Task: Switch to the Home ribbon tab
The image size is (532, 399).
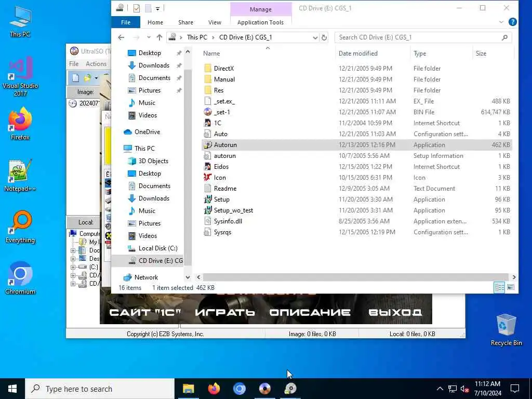Action: pos(155,22)
